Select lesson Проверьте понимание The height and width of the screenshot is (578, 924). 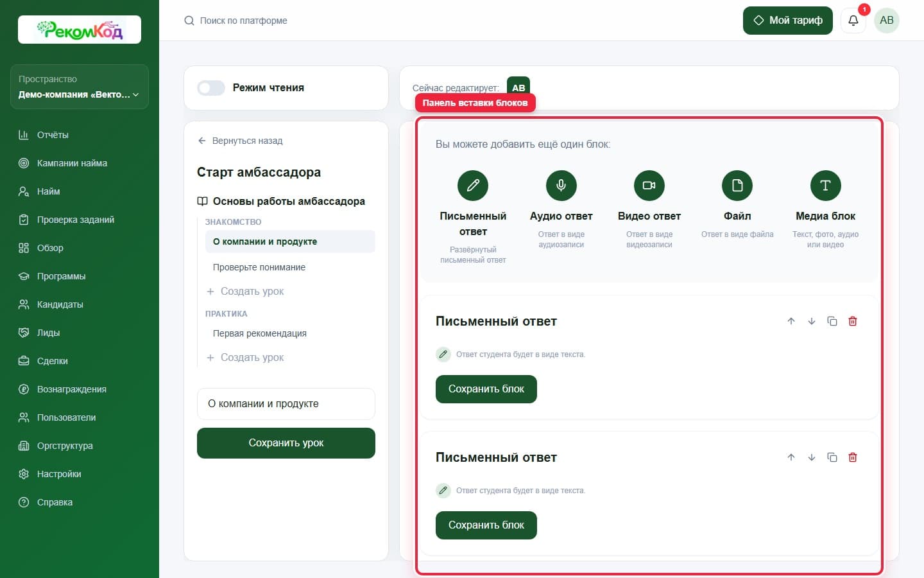point(290,267)
